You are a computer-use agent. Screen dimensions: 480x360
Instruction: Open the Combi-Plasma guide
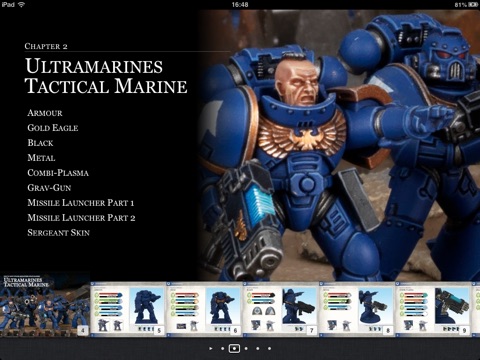58,173
